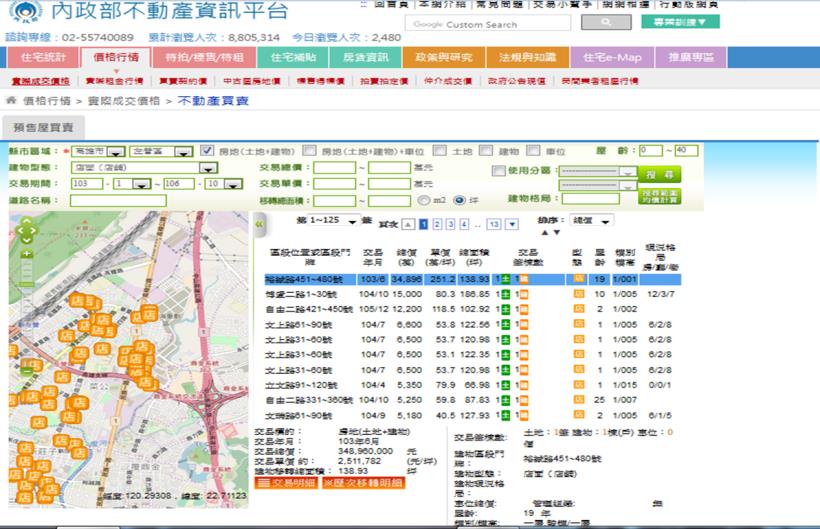This screenshot has height=529, width=820.
Task: Check the 房地(土地+建物)+車位 checkbox
Action: click(310, 151)
